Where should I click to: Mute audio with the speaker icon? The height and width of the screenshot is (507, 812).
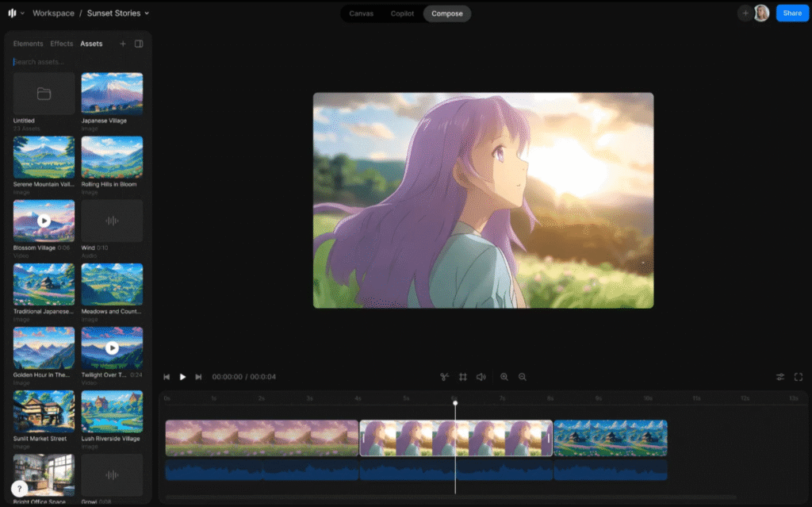[481, 377]
